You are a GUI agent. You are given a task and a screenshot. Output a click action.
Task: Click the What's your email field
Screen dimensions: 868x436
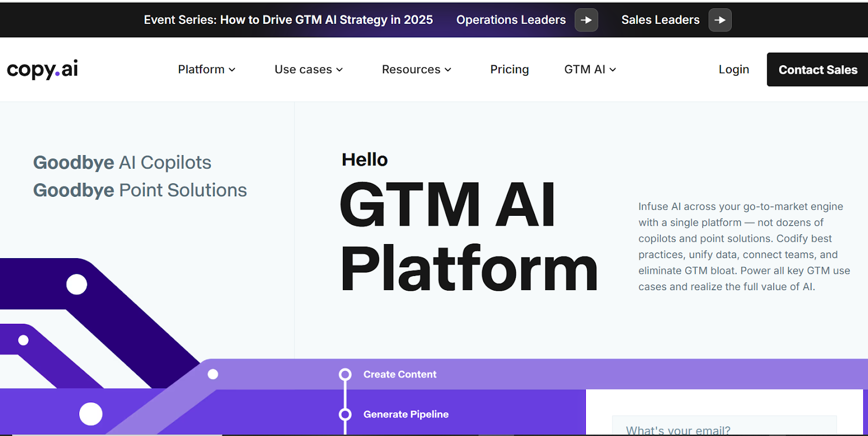(x=724, y=426)
